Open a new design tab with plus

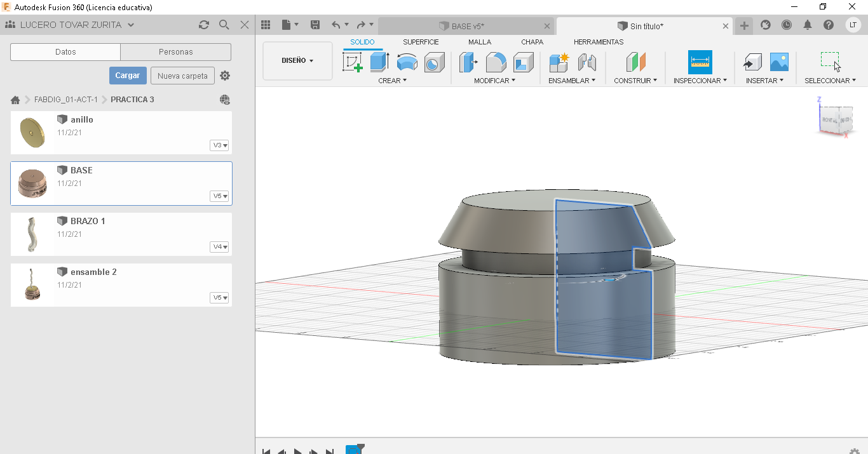coord(744,26)
